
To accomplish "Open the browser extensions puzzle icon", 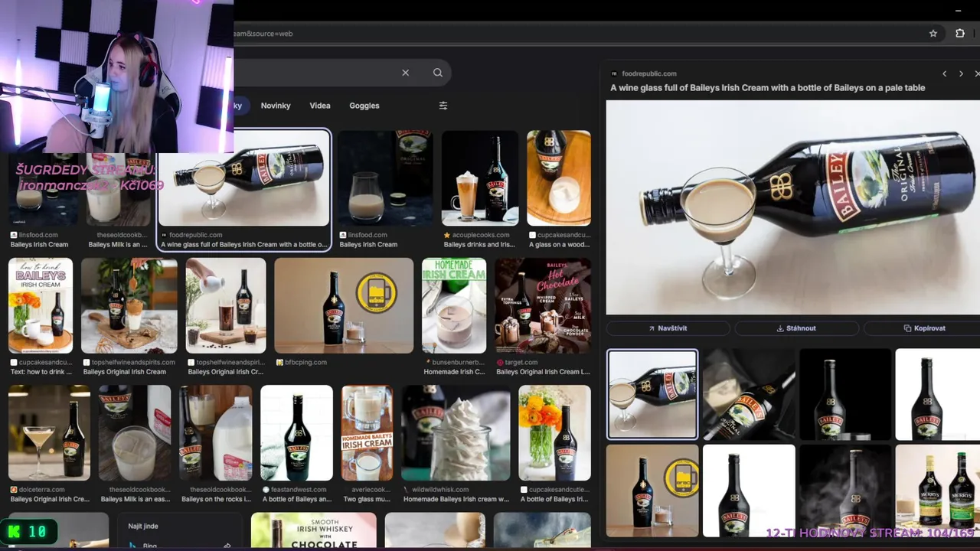I will click(960, 34).
